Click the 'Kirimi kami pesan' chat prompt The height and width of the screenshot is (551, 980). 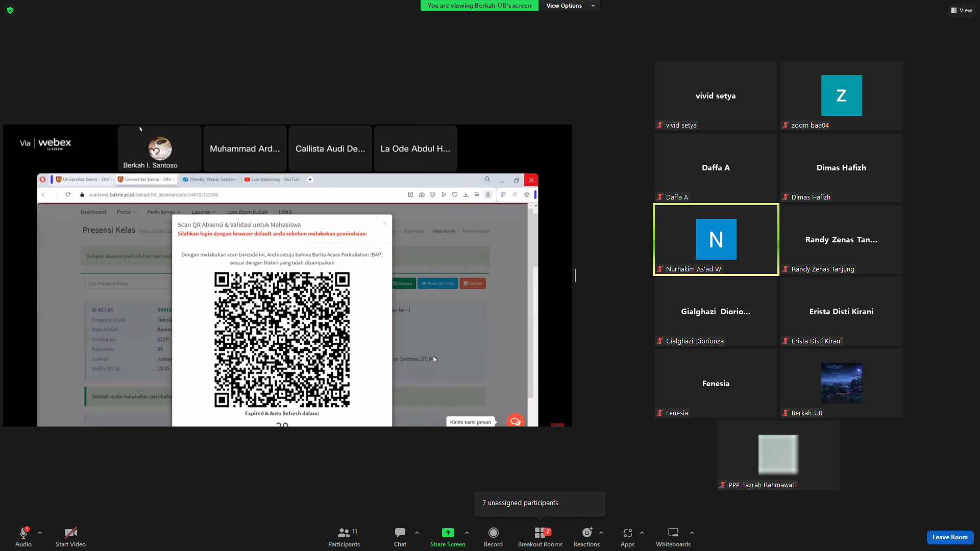pyautogui.click(x=471, y=422)
